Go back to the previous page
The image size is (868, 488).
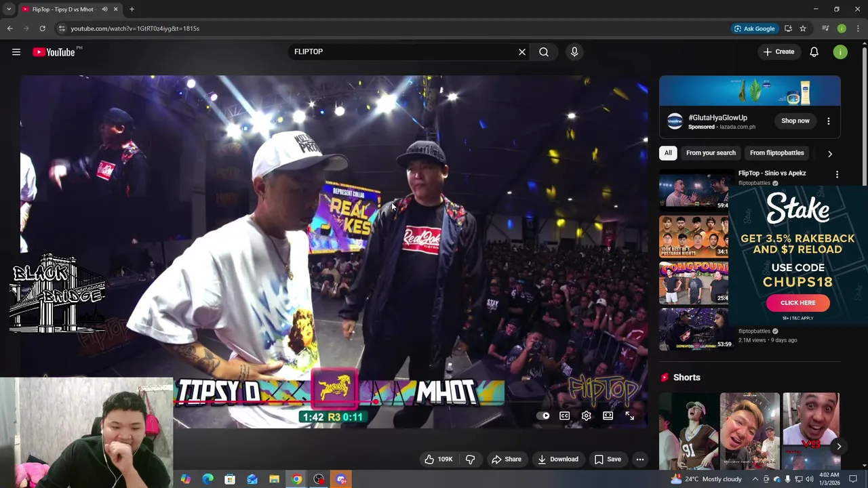coord(9,28)
